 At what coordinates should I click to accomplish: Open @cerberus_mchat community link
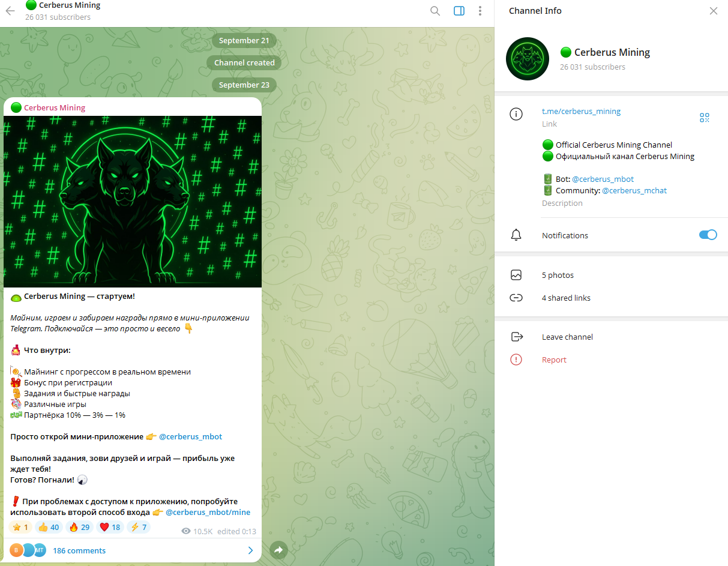[x=634, y=190]
